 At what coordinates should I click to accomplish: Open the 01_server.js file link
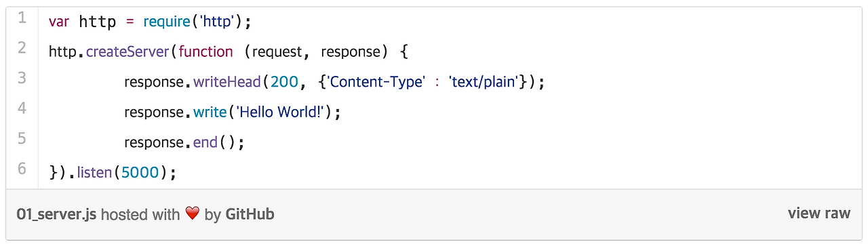pos(57,215)
